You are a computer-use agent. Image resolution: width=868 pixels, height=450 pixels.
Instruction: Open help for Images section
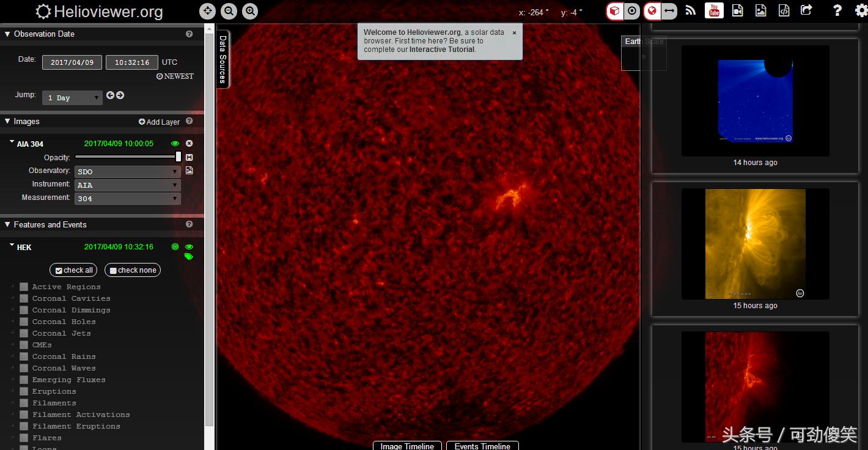tap(189, 121)
